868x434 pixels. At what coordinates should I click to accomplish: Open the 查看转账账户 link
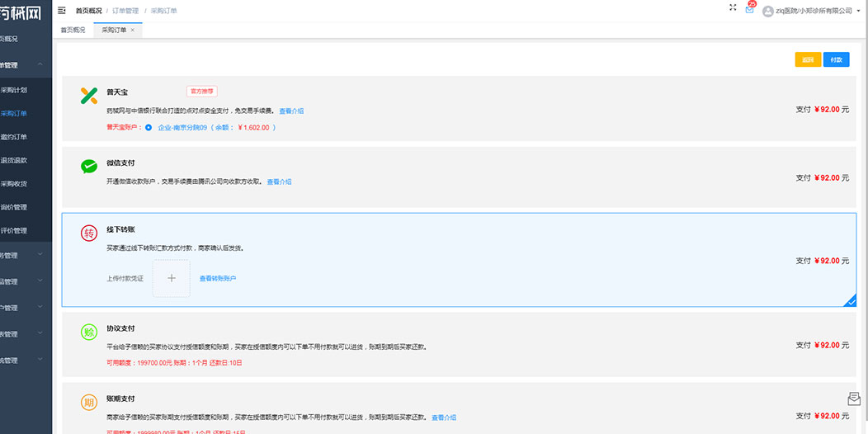(x=218, y=278)
